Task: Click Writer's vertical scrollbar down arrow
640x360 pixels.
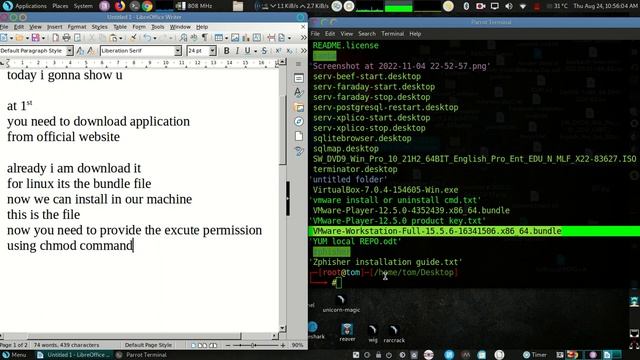Action: coord(282,328)
